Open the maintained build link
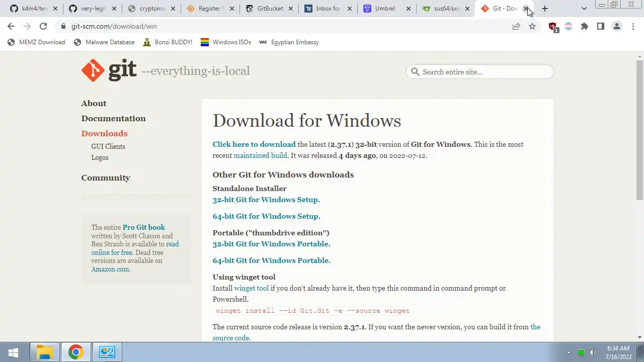644x362 pixels. [260, 155]
